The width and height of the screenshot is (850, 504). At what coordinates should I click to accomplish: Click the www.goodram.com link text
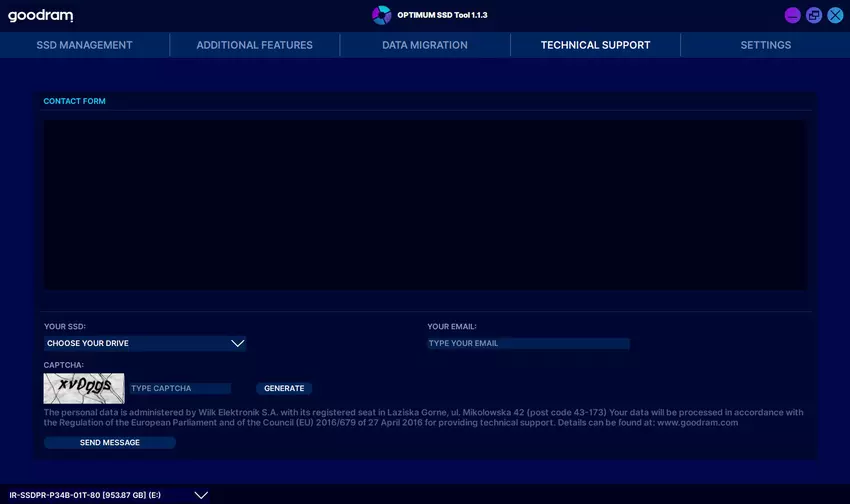[697, 422]
